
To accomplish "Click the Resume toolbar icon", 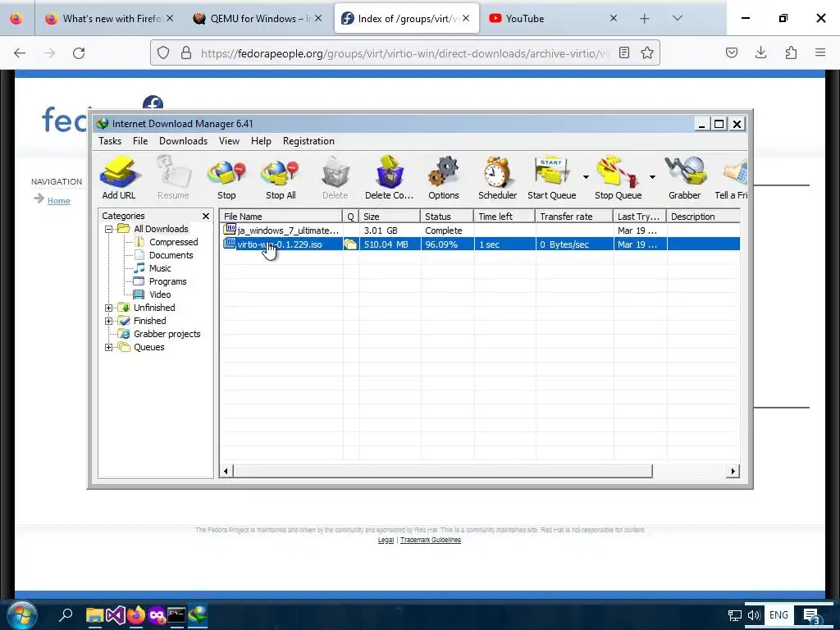I will coord(173,178).
